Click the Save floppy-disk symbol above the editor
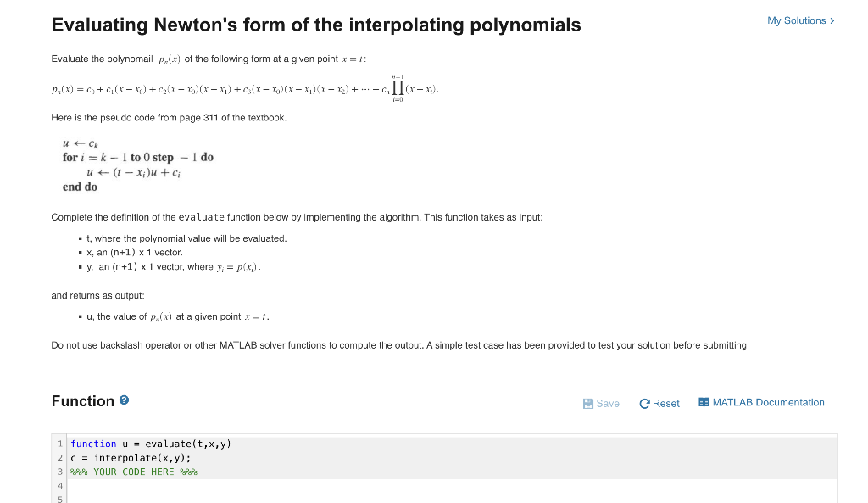868x503 pixels. pyautogui.click(x=588, y=403)
